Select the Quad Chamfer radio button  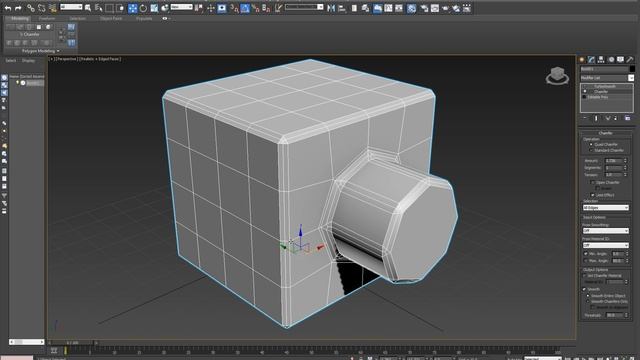pyautogui.click(x=590, y=144)
